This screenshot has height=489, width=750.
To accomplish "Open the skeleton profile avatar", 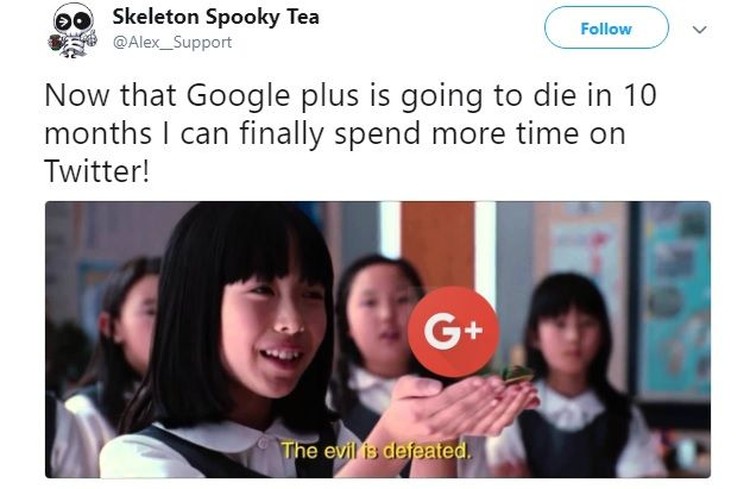I will pos(73,30).
